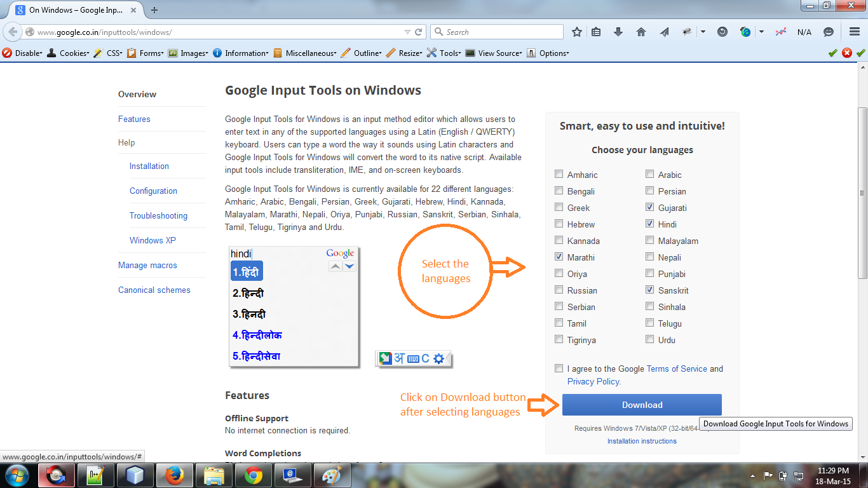Viewport: 868px width, 488px height.
Task: Click the red X error icon in the developer toolbar
Action: pyautogui.click(x=847, y=53)
